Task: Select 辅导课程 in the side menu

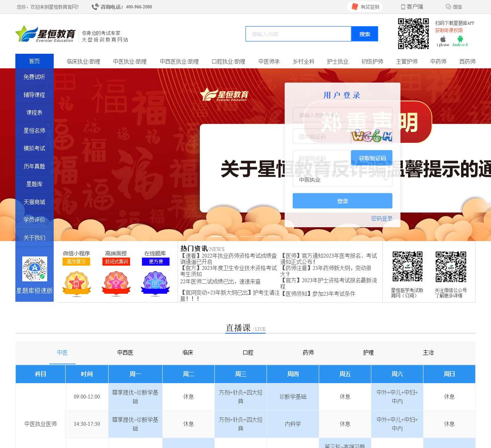Action: click(35, 95)
